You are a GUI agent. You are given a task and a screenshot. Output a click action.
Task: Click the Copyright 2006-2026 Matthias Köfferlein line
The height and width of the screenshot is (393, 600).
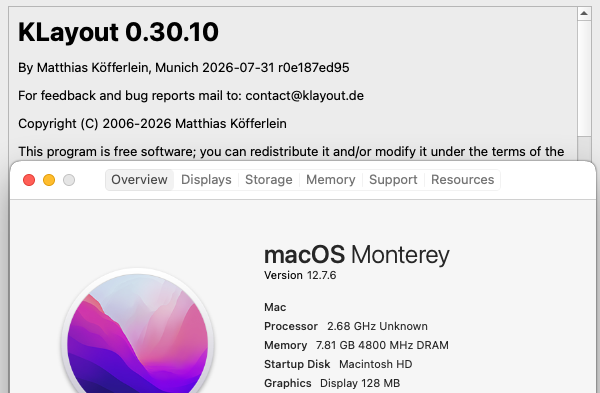152,124
